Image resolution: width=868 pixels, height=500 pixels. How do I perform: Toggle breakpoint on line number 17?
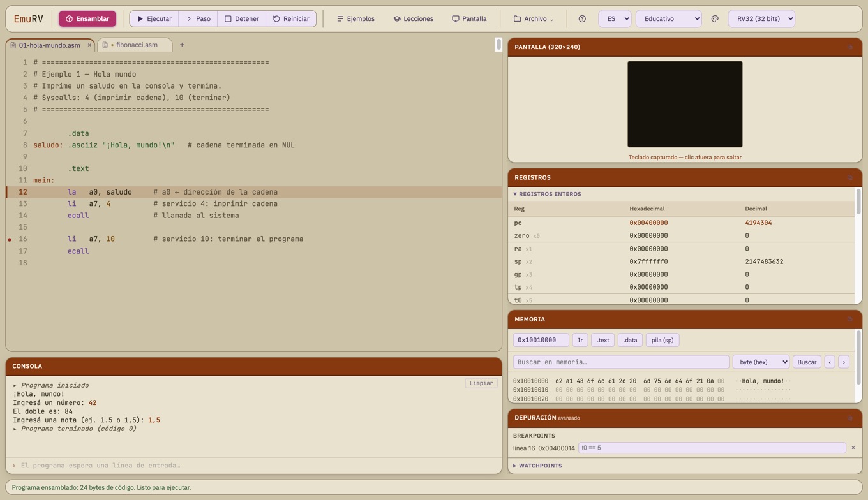[23, 251]
